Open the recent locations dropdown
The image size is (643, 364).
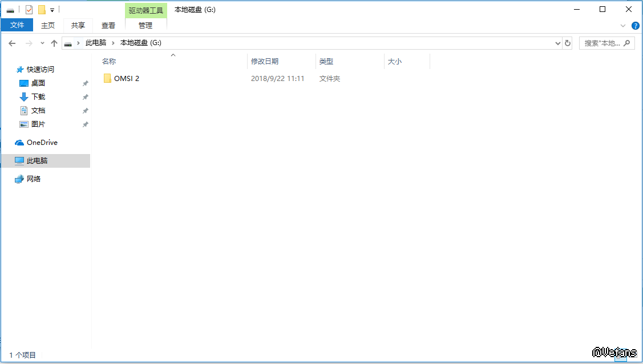click(x=42, y=43)
